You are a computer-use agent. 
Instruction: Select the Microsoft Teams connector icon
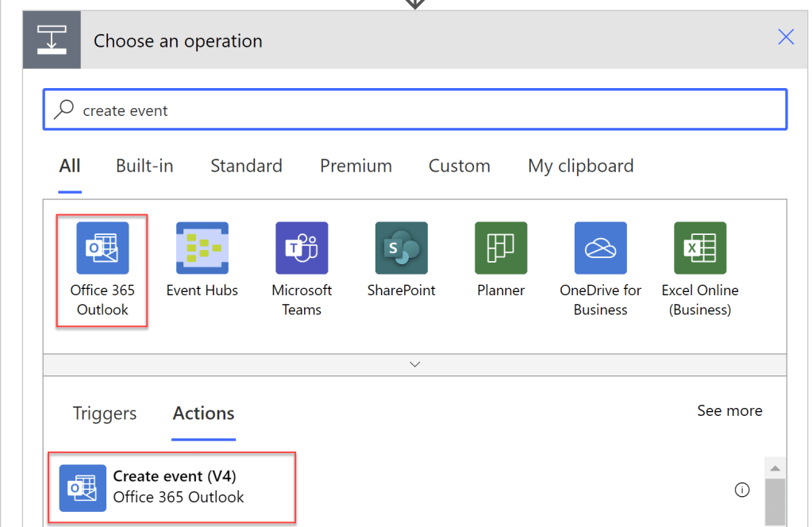[302, 248]
